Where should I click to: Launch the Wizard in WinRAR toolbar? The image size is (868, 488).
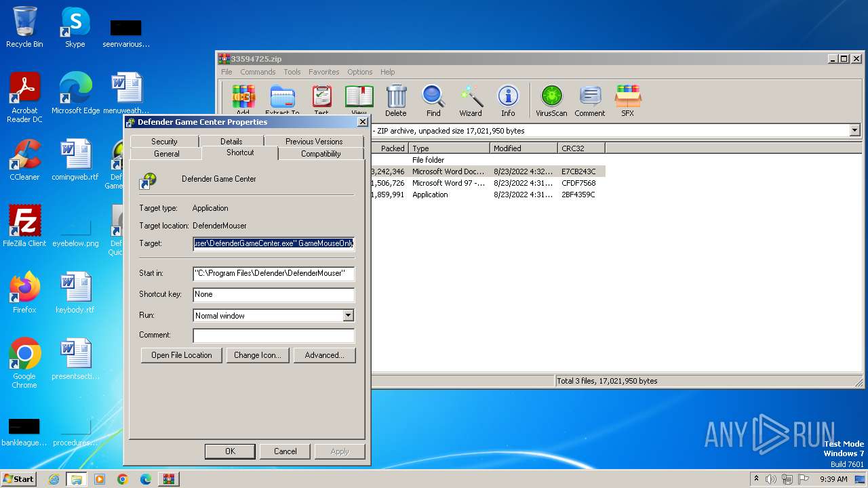[x=471, y=100]
